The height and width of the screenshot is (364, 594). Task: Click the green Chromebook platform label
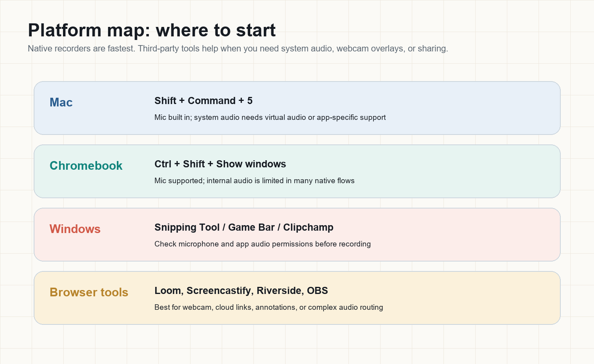pyautogui.click(x=86, y=166)
